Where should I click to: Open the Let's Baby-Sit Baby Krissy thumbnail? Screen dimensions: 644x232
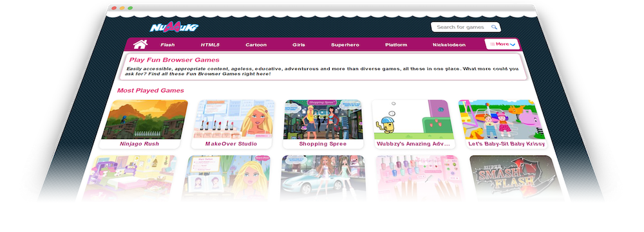pos(502,120)
